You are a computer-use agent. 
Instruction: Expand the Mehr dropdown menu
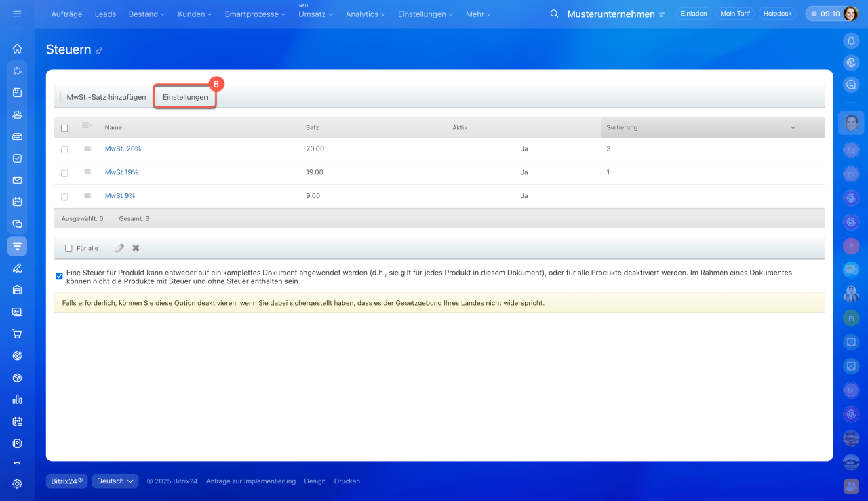click(x=478, y=14)
